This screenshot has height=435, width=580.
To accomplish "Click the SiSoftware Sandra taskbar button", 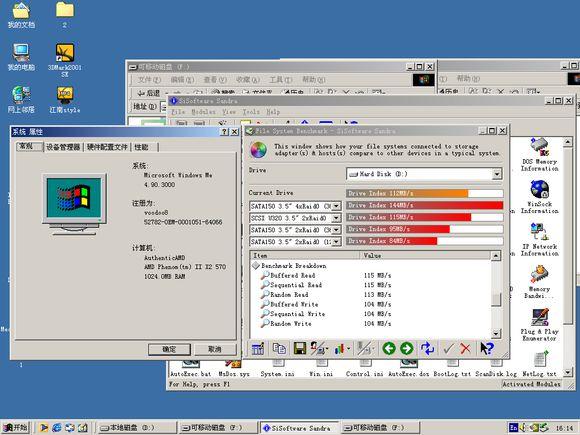I will click(x=299, y=428).
